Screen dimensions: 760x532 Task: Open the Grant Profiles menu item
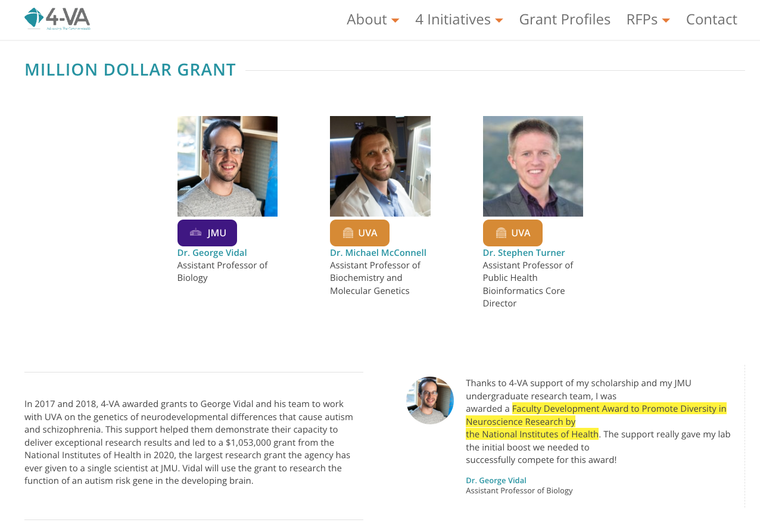point(565,20)
